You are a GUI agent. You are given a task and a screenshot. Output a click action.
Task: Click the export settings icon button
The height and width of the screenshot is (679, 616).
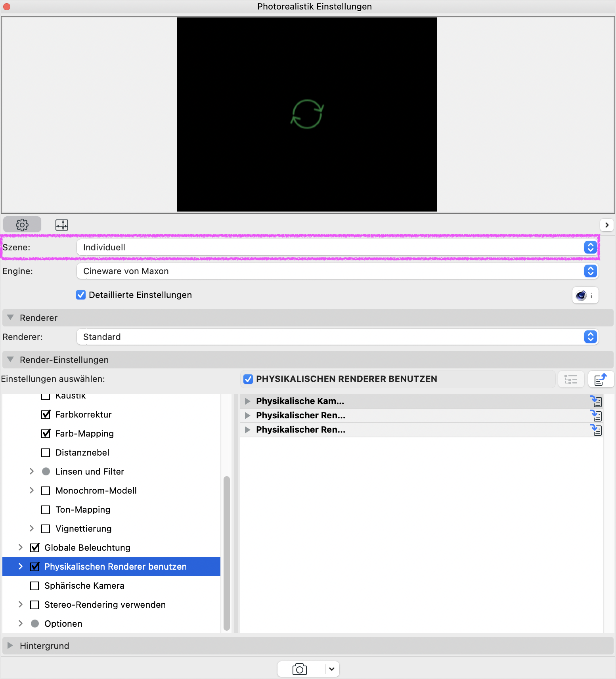(x=601, y=380)
